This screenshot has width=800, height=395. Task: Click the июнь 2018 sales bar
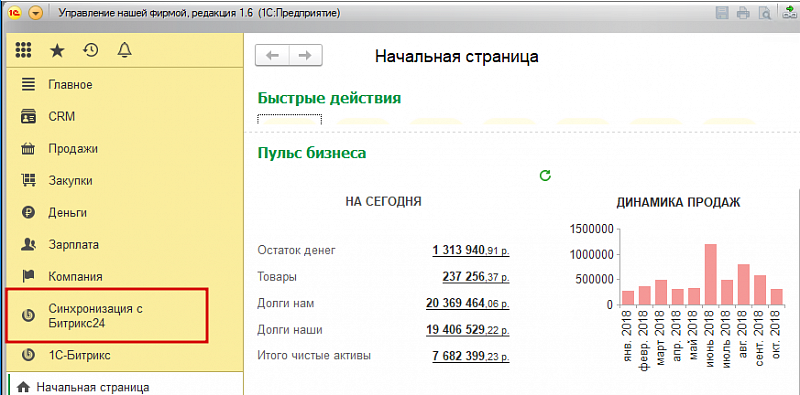click(711, 274)
